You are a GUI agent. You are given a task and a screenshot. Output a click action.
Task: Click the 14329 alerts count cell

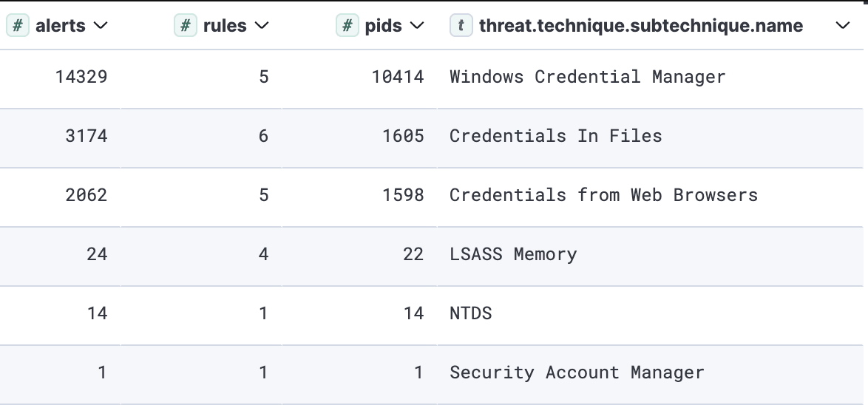81,77
